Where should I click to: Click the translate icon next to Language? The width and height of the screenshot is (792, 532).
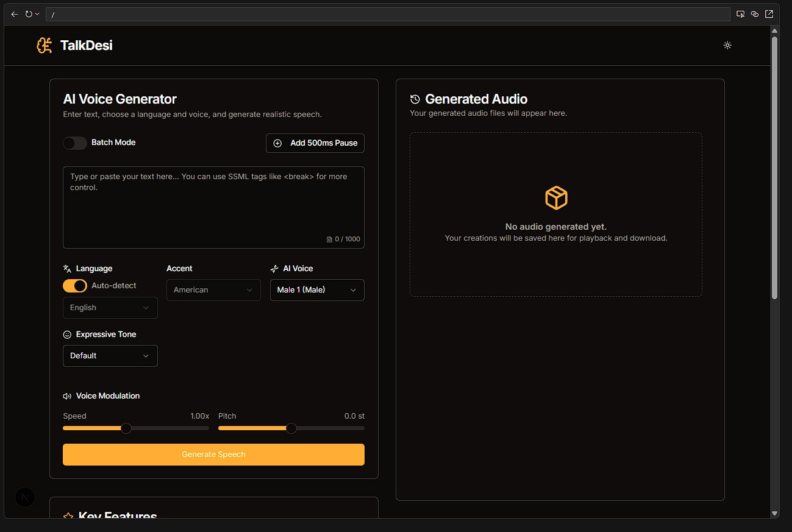67,269
